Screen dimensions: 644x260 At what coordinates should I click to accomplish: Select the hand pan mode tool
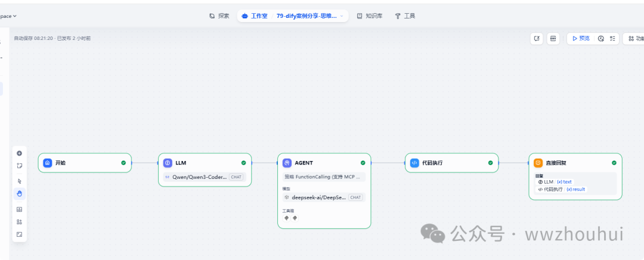coord(19,193)
